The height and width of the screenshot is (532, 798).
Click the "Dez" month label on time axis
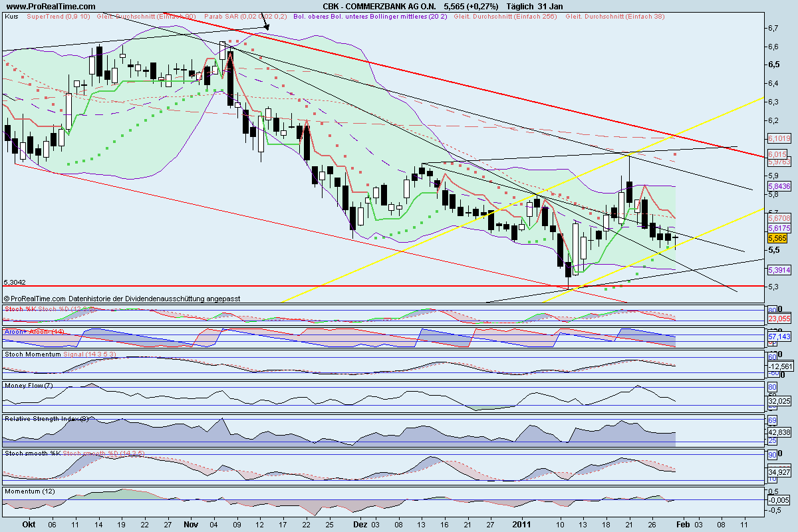pyautogui.click(x=360, y=524)
